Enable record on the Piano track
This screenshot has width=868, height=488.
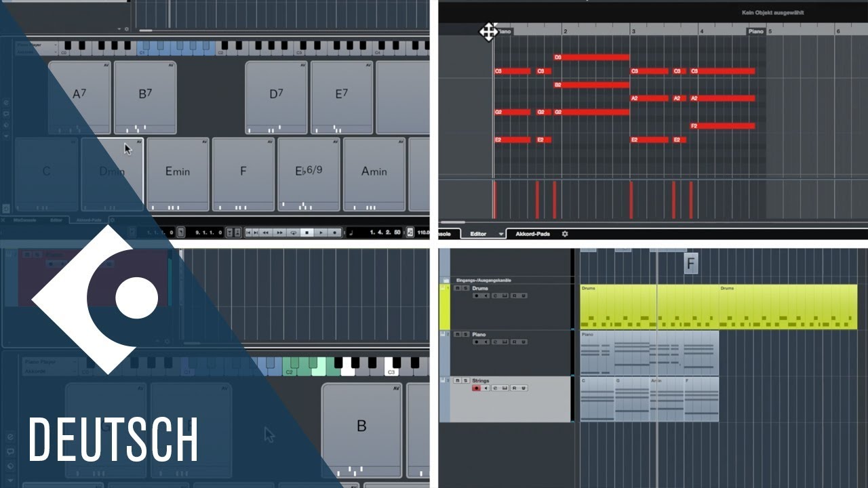[477, 342]
